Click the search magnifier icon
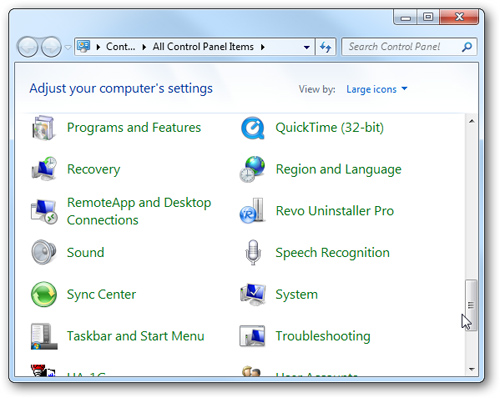Screen dimensions: 500x398 click(467, 47)
